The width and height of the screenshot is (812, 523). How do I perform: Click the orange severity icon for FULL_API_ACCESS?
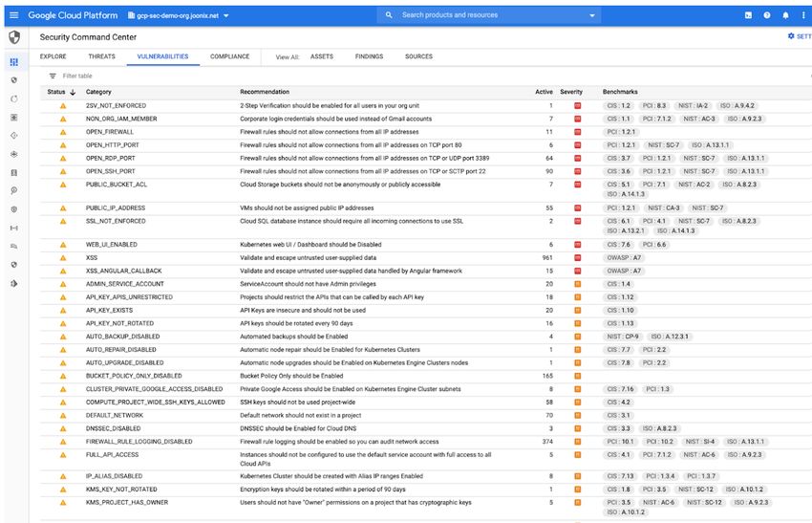click(577, 454)
